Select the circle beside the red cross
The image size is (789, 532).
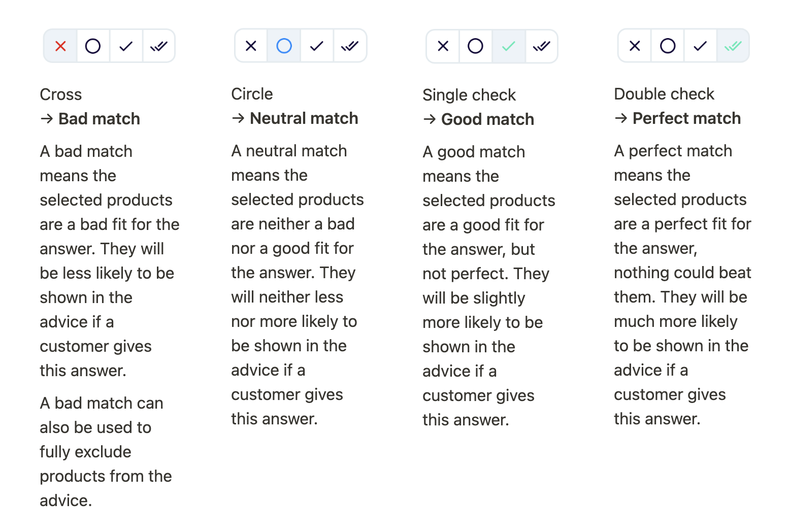point(93,46)
